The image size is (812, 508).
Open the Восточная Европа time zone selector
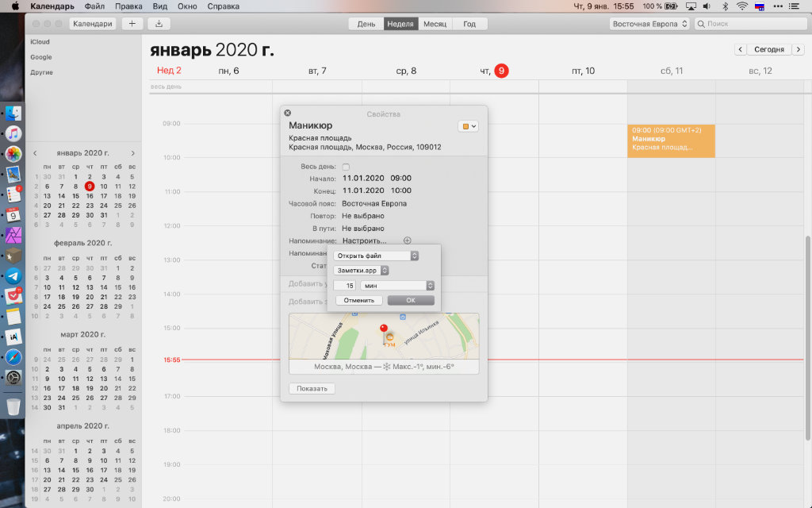[x=649, y=24]
